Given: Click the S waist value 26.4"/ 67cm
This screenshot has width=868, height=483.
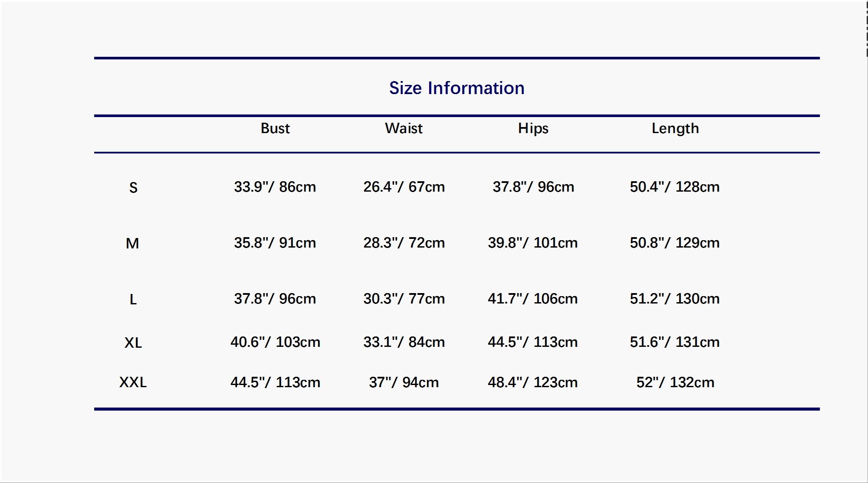Looking at the screenshot, I should [x=404, y=187].
